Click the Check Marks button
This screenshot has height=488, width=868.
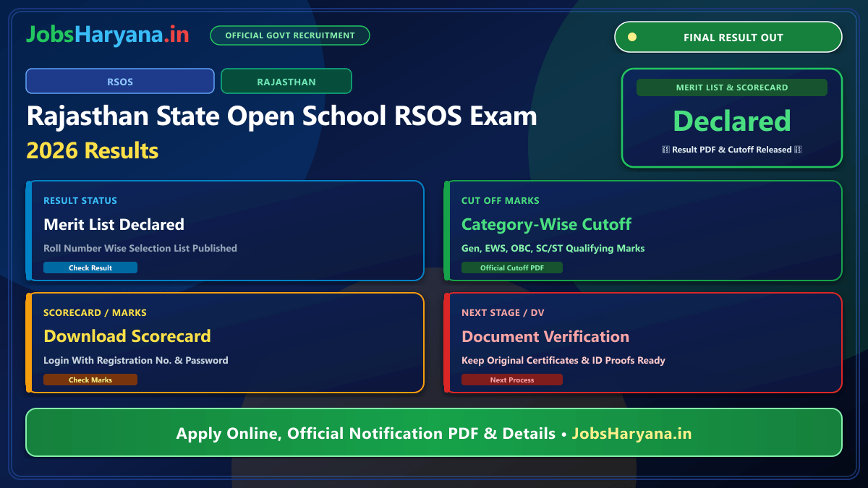click(90, 380)
